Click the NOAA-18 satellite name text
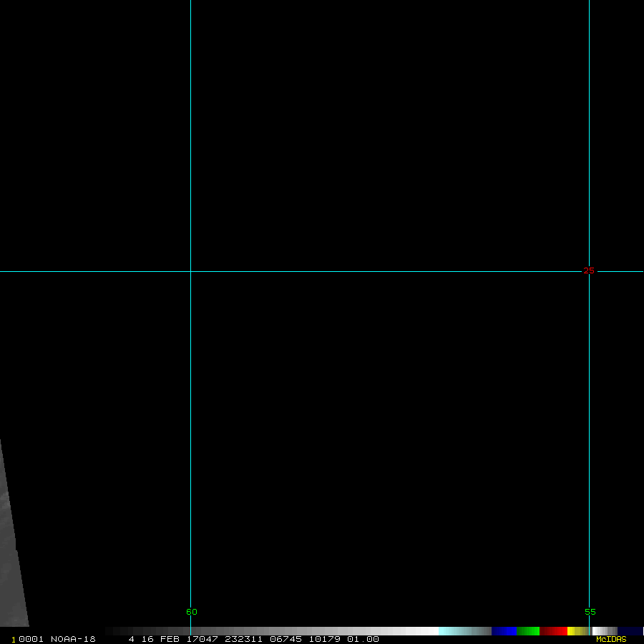644x644 pixels. pyautogui.click(x=73, y=639)
